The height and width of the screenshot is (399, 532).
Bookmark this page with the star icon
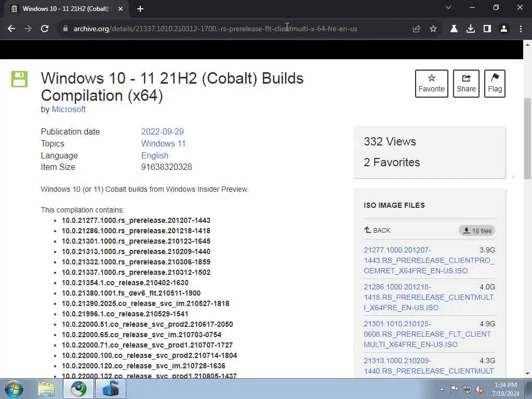click(433, 29)
